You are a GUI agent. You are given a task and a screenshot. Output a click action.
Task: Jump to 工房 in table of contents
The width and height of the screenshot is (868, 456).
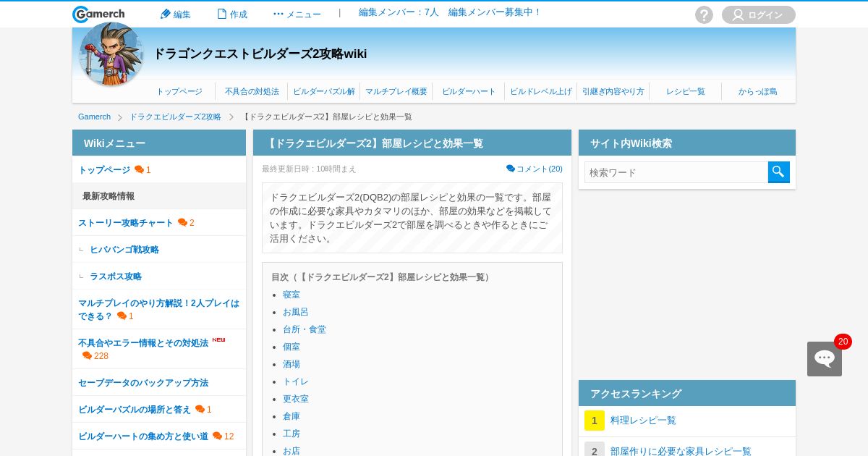(292, 434)
